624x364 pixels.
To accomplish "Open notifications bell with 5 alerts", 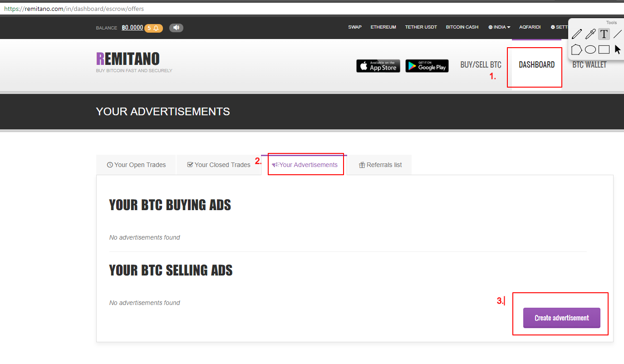I will 152,28.
